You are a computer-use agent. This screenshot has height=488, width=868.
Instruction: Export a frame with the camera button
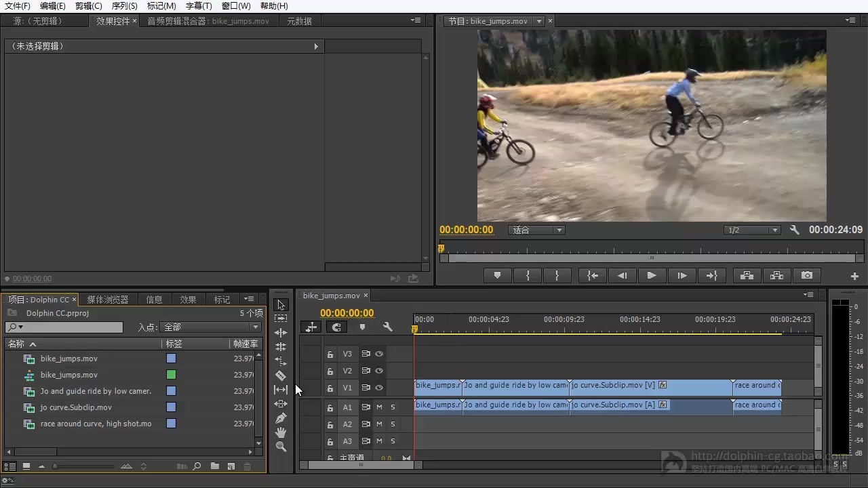[x=806, y=276]
